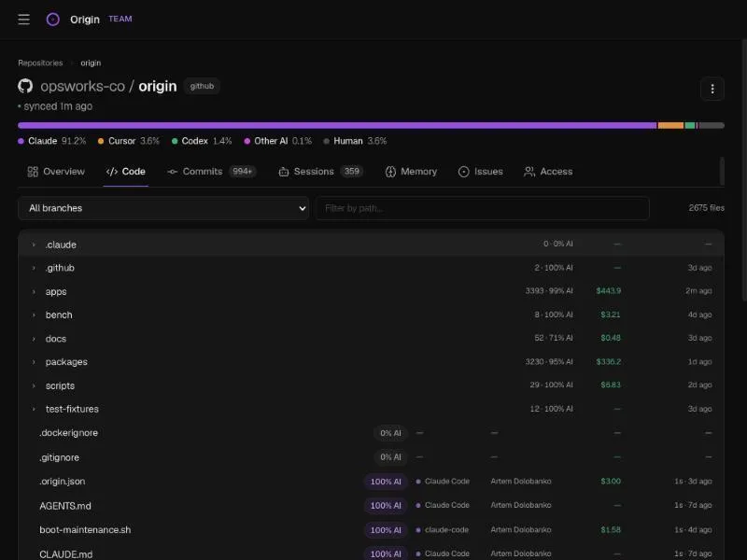Click the orange Cursor segment of contribution bar
This screenshot has width=747, height=560.
[670, 125]
